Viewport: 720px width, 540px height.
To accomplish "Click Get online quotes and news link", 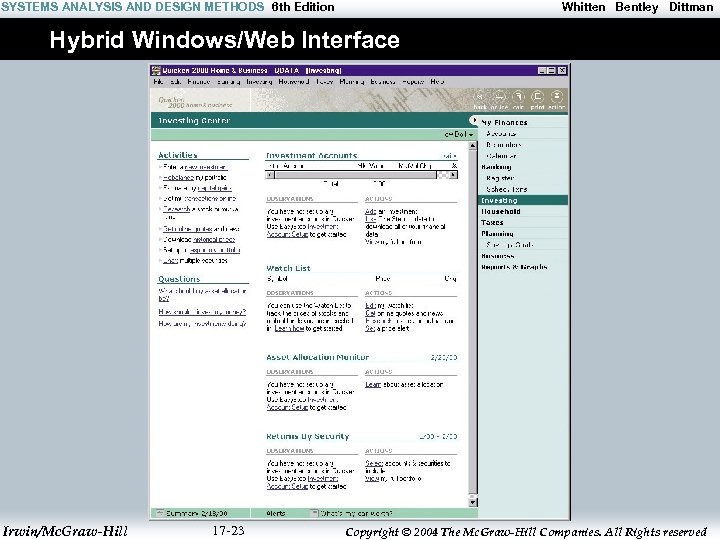I will pos(404,314).
